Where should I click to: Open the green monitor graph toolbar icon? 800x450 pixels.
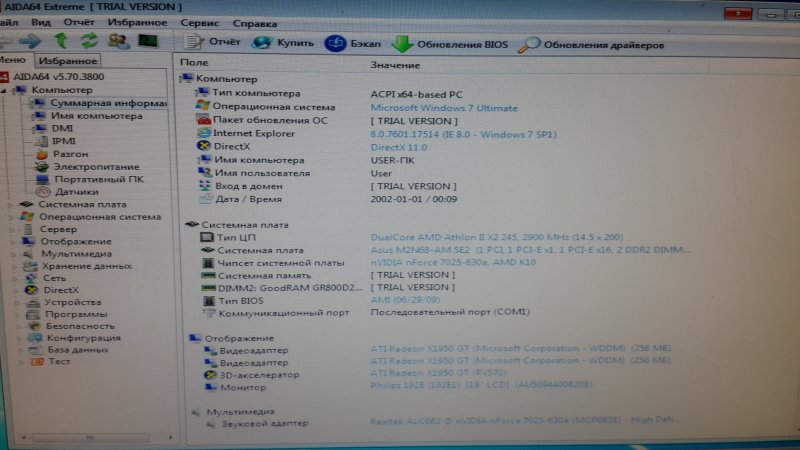(148, 42)
